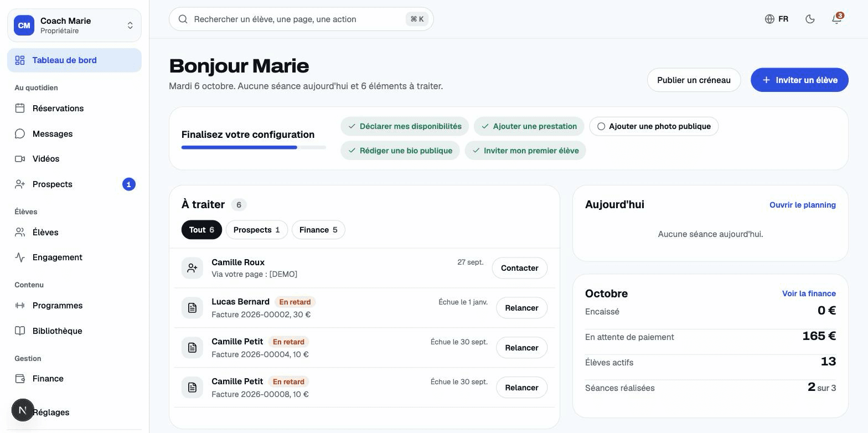Open Tableau de bord in the sidebar
Screen dimensions: 868x433
pyautogui.click(x=74, y=60)
